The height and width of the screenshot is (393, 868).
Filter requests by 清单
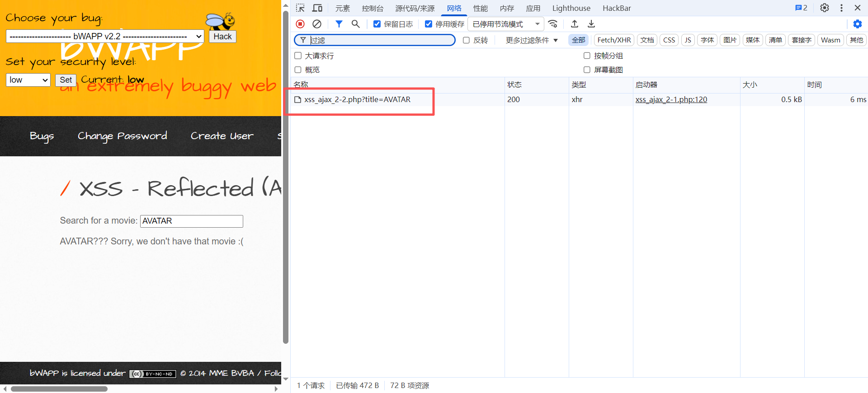point(775,40)
